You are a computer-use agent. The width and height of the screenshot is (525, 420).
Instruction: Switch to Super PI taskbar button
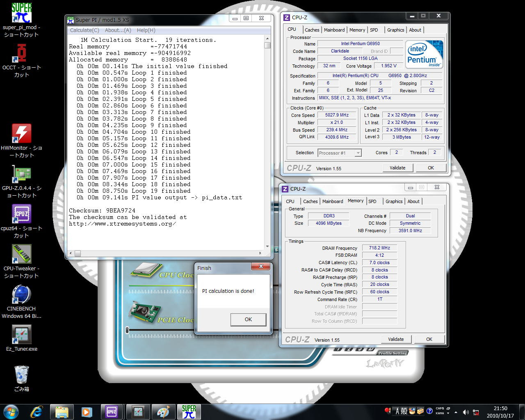click(189, 412)
